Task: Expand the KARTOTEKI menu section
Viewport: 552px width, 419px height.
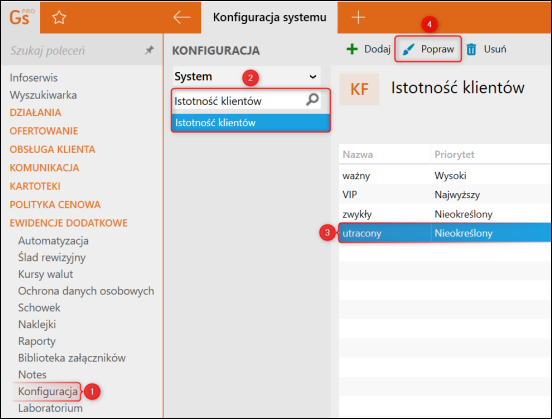Action: click(35, 186)
